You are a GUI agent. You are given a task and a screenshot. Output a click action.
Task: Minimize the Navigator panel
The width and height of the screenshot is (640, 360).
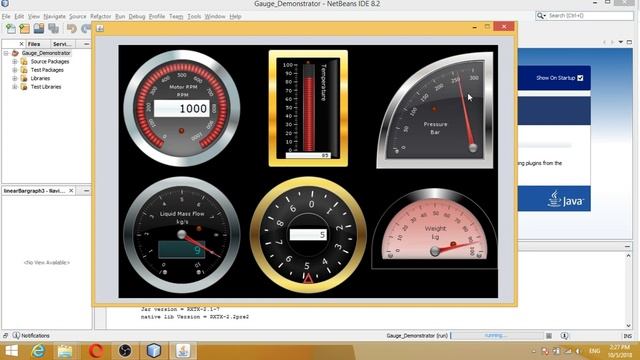click(86, 191)
